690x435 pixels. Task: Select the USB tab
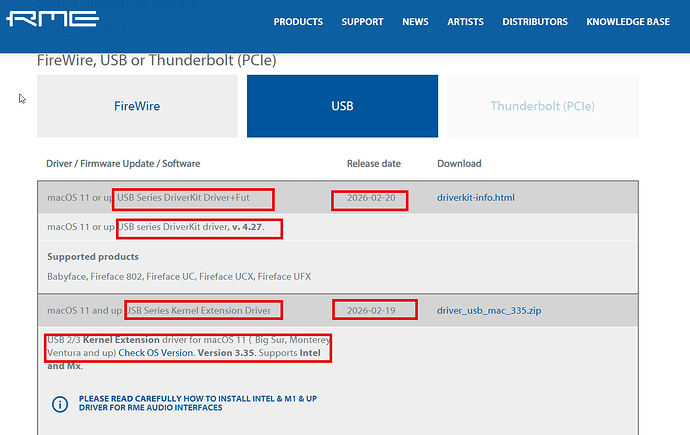[342, 106]
